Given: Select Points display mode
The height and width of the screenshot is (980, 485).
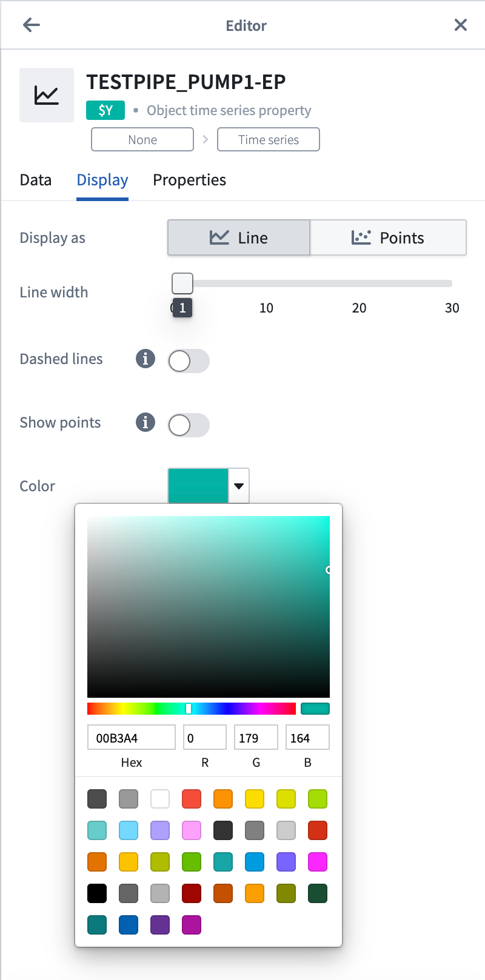Looking at the screenshot, I should point(388,237).
